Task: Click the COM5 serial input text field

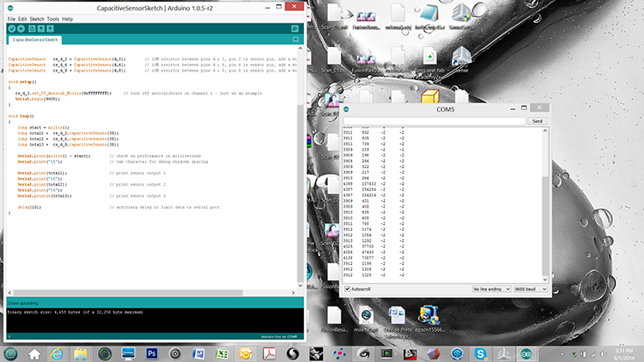Action: (x=434, y=121)
